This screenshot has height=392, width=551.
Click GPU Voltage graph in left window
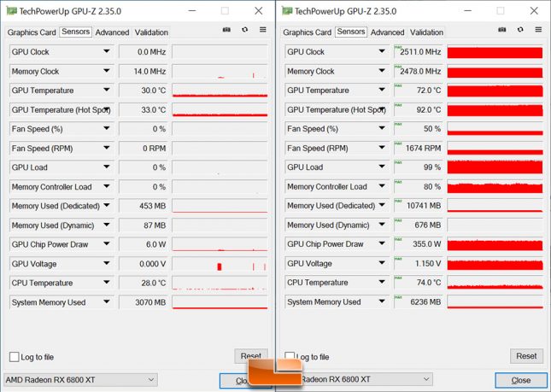tap(220, 264)
